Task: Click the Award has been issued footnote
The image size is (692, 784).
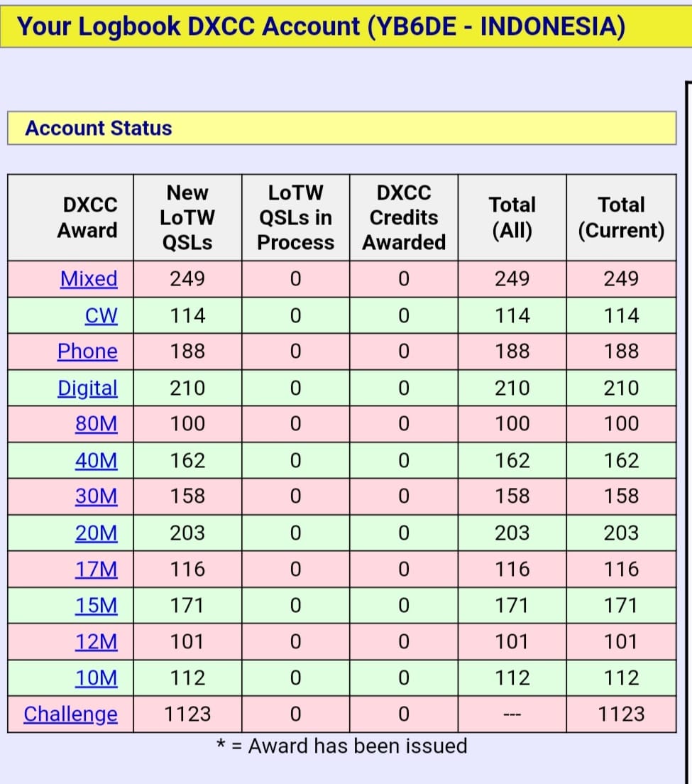Action: [x=342, y=746]
